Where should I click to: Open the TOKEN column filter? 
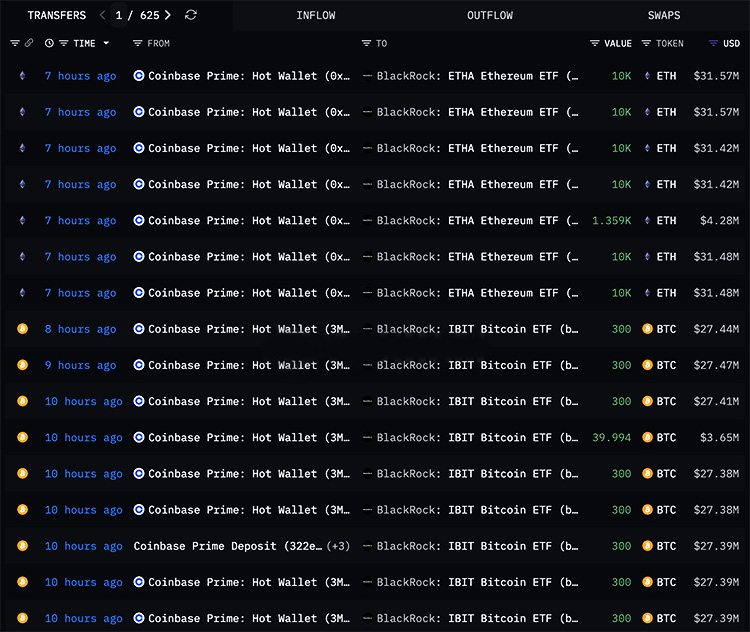(647, 43)
